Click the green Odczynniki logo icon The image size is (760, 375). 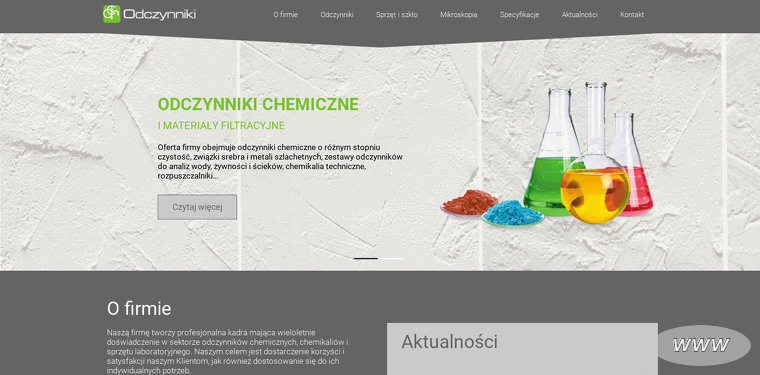(x=111, y=14)
